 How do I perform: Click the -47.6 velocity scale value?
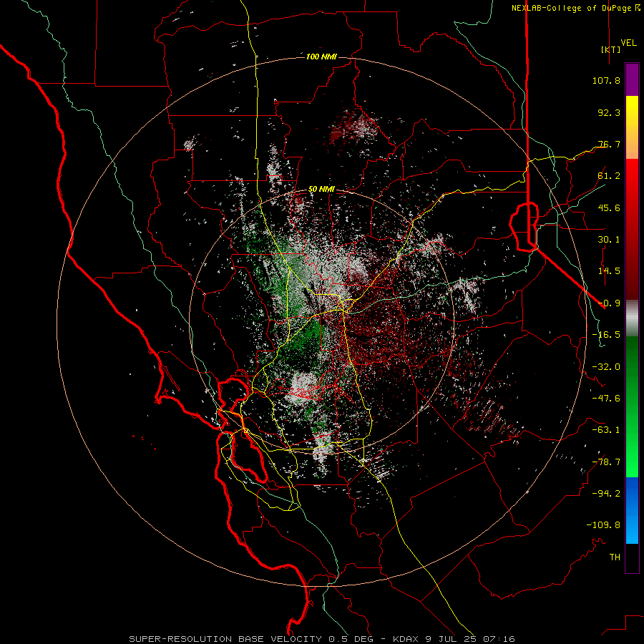tap(606, 399)
